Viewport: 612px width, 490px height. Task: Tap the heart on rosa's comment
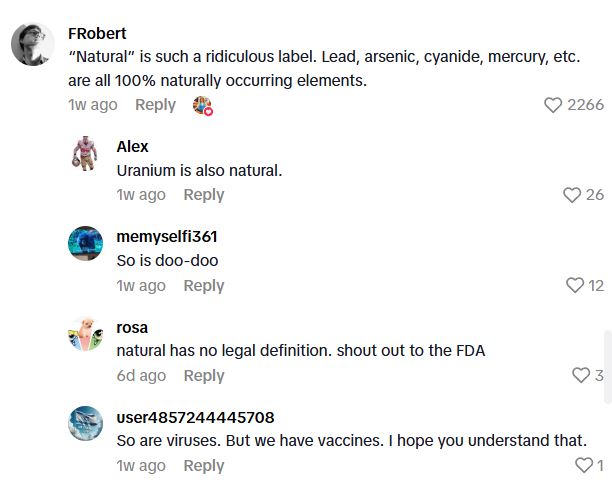click(x=581, y=375)
